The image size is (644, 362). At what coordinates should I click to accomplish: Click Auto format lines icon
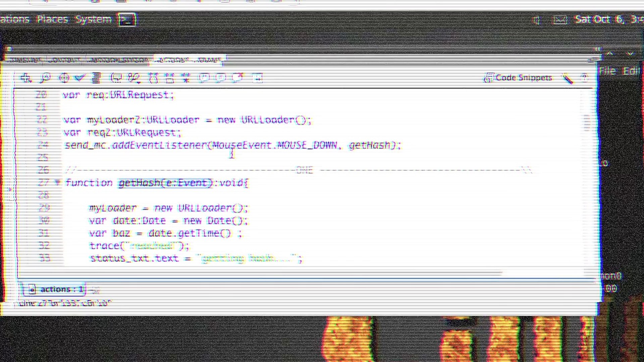point(96,78)
